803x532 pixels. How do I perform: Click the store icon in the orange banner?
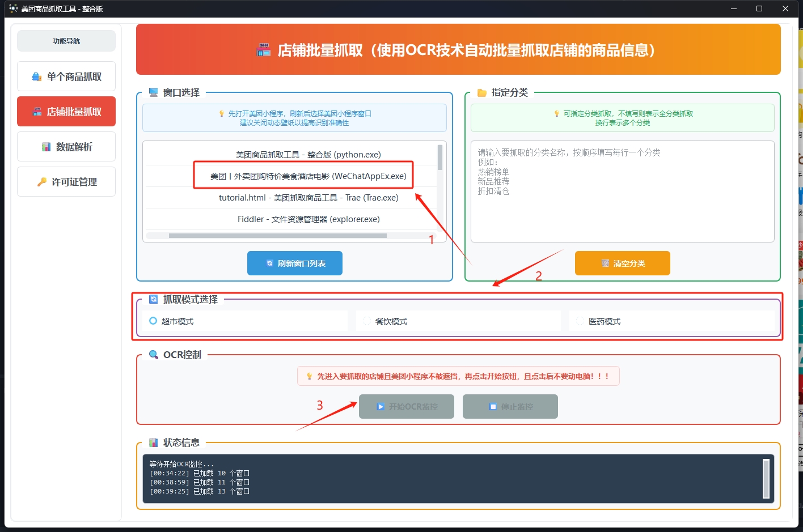coord(264,50)
